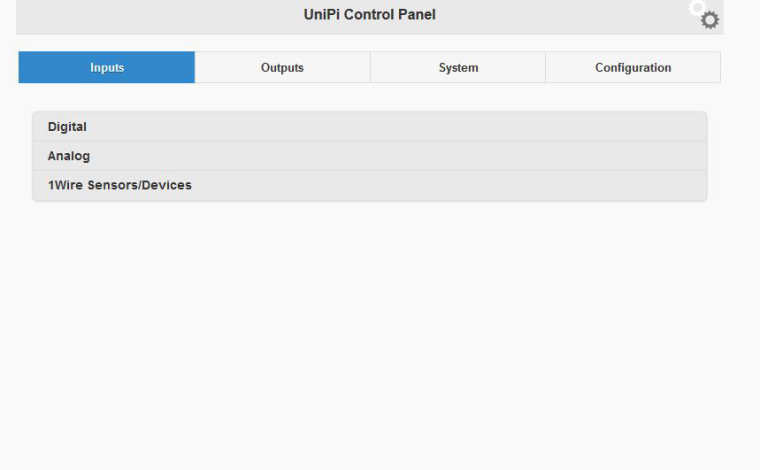View Outputs in the navigation bar
The image size is (760, 470).
(282, 68)
